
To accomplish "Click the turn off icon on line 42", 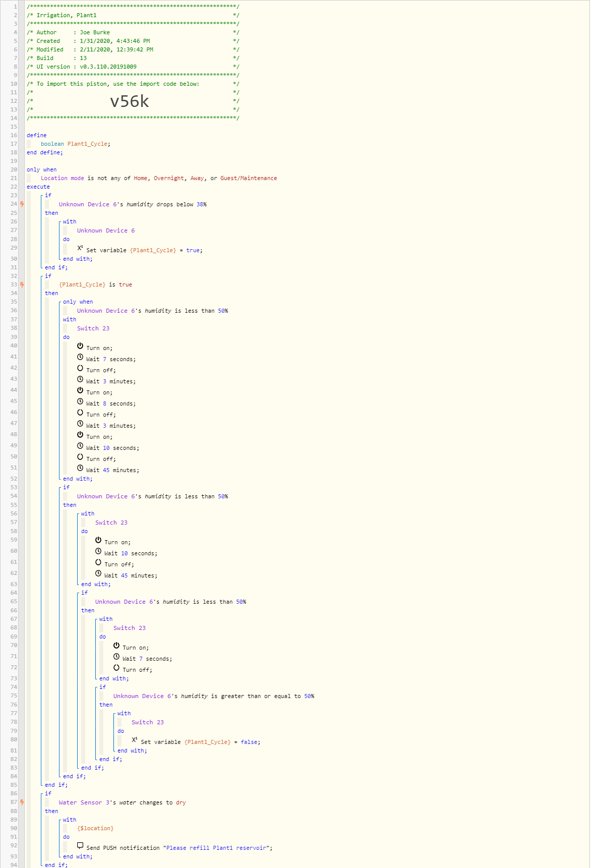I will tap(80, 368).
